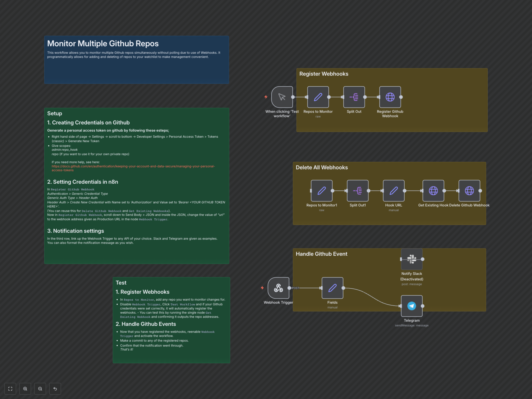Select the Hook URL node
The height and width of the screenshot is (399, 532).
point(393,190)
